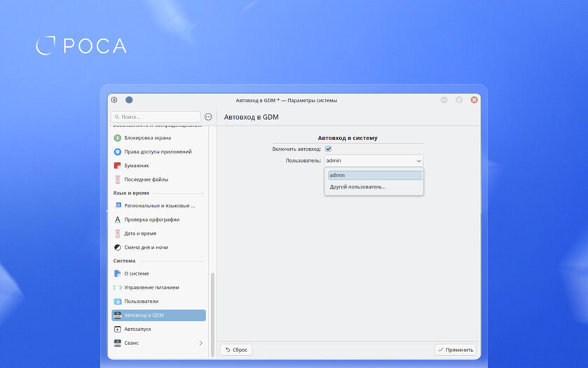Choose admin from the user dropdown list
The image size is (588, 368).
[x=374, y=175]
